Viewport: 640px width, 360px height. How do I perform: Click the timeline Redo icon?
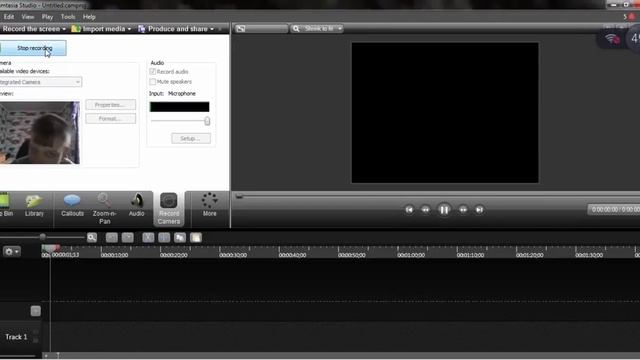tap(127, 238)
